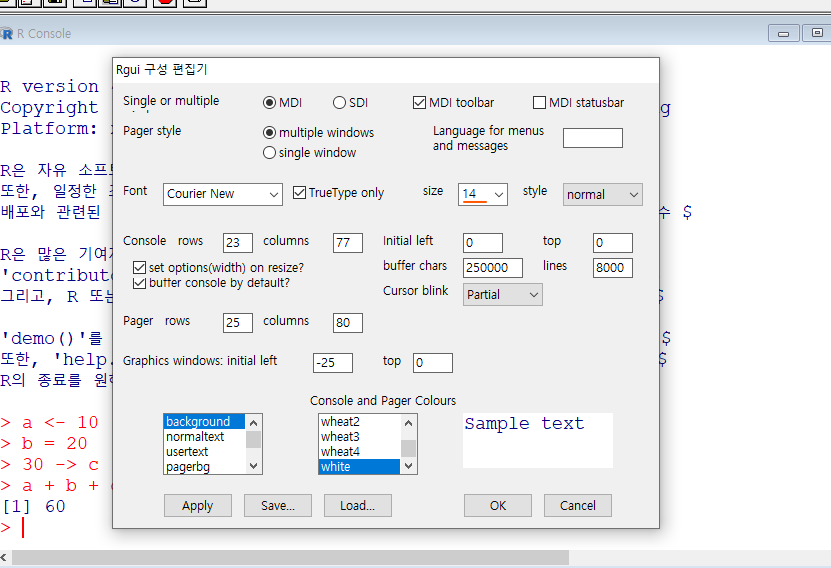Click the Initial left field
This screenshot has width=831, height=568.
point(483,243)
